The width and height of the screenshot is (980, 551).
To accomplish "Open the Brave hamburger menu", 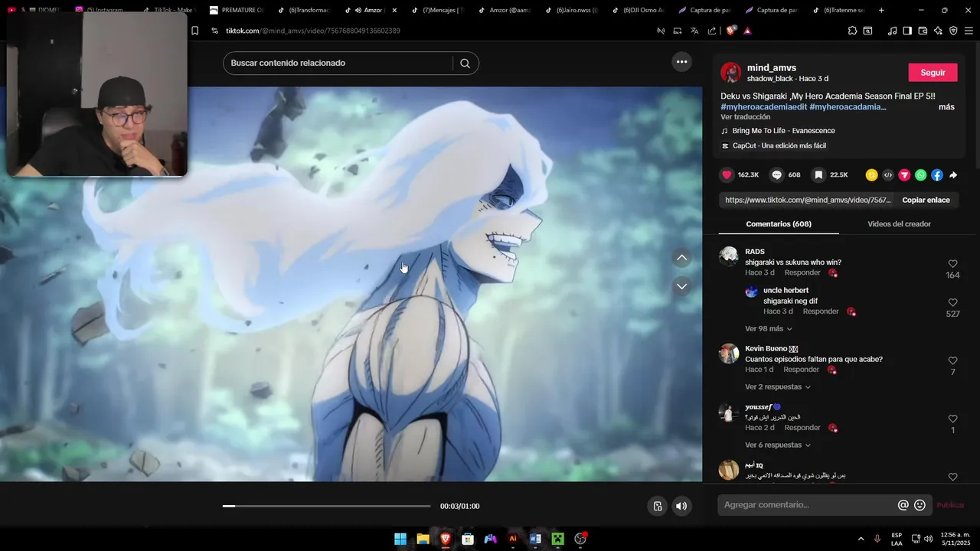I will [x=969, y=31].
